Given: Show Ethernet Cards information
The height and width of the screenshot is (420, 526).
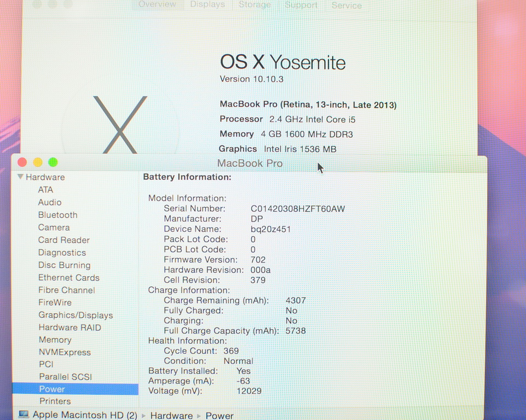Looking at the screenshot, I should [69, 278].
